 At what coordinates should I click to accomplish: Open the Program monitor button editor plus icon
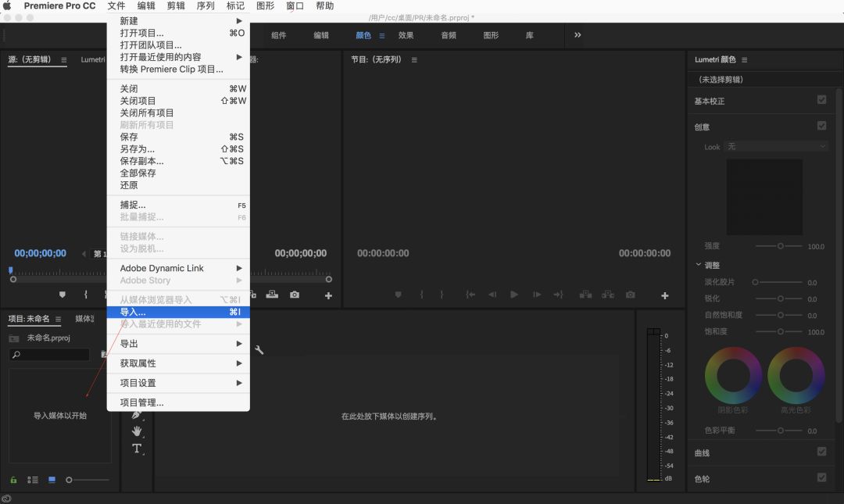pyautogui.click(x=665, y=296)
